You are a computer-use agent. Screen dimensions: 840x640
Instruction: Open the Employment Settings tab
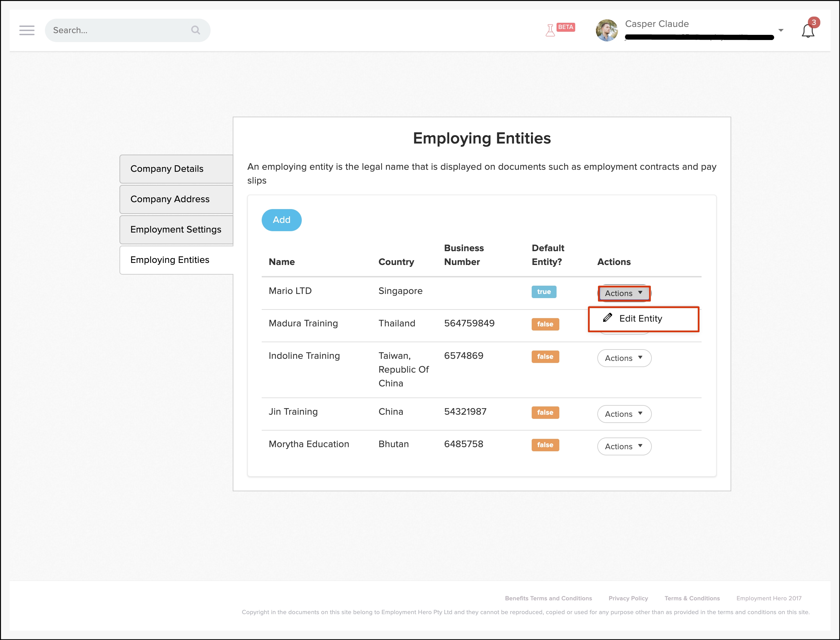(176, 229)
